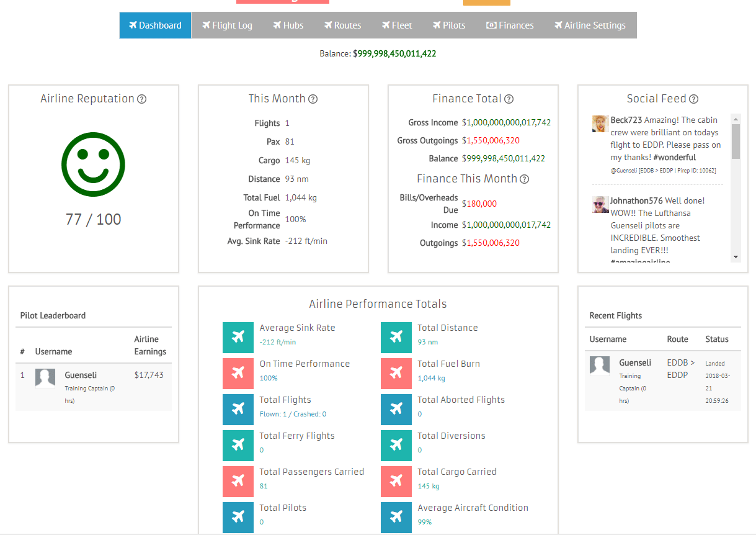This screenshot has height=535, width=756.
Task: Click Guenseli's name in Pilot Leaderboard
Action: point(81,375)
